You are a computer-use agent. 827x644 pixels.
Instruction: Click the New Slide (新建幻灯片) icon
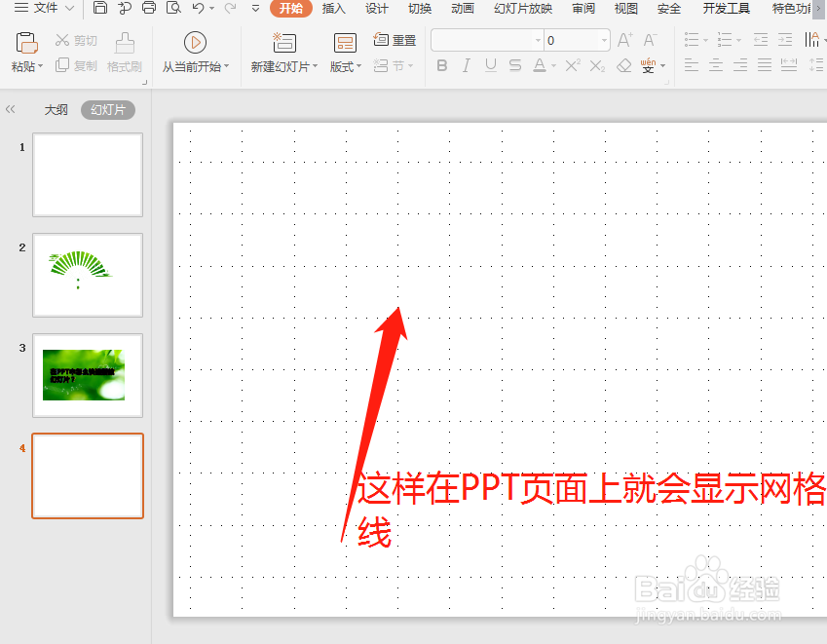283,43
